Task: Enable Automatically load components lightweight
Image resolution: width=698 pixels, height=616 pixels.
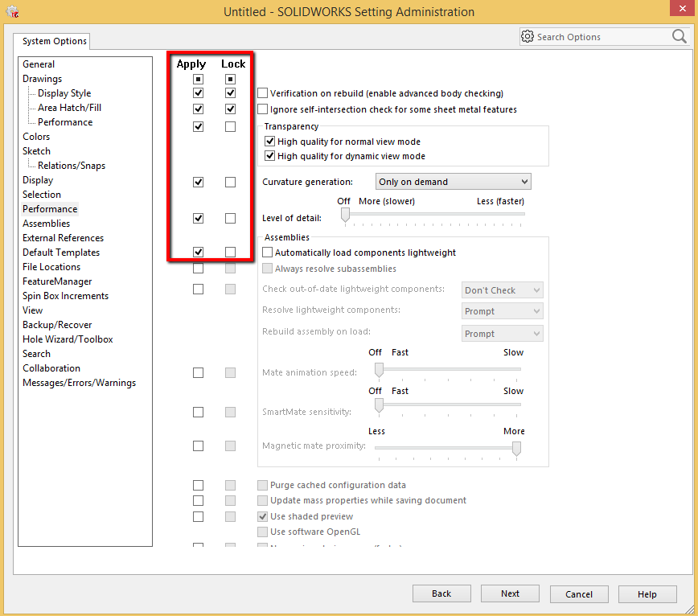Action: [267, 253]
